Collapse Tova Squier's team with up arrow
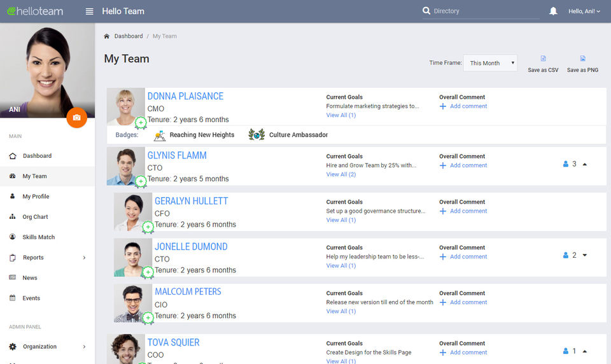This screenshot has width=611, height=364. point(584,351)
